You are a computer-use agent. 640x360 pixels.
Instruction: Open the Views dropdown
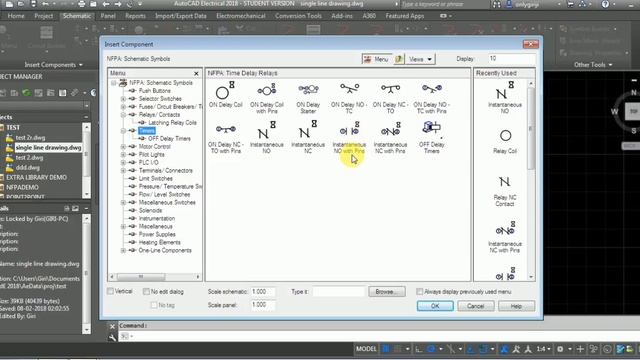pos(420,59)
